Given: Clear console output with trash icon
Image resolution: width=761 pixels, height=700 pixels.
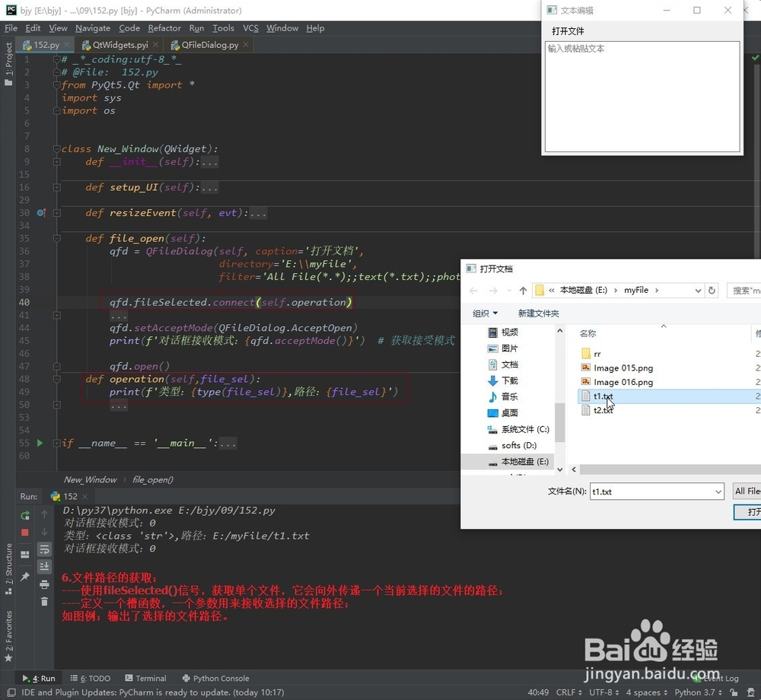Looking at the screenshot, I should point(44,602).
